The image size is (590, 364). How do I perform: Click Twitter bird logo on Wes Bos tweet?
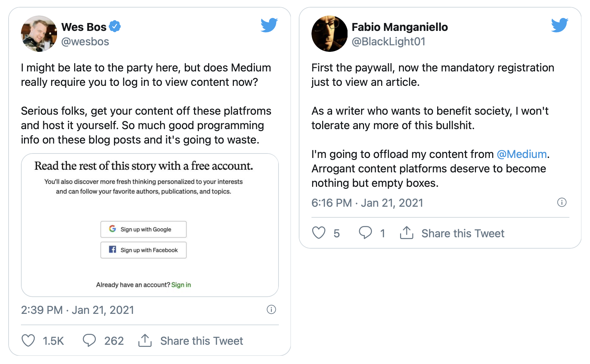click(x=269, y=25)
